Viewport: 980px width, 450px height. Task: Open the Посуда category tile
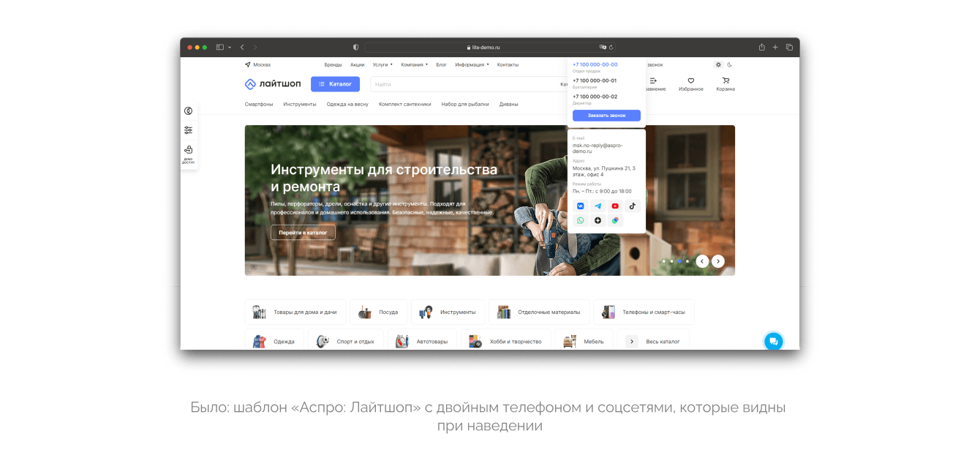(378, 312)
